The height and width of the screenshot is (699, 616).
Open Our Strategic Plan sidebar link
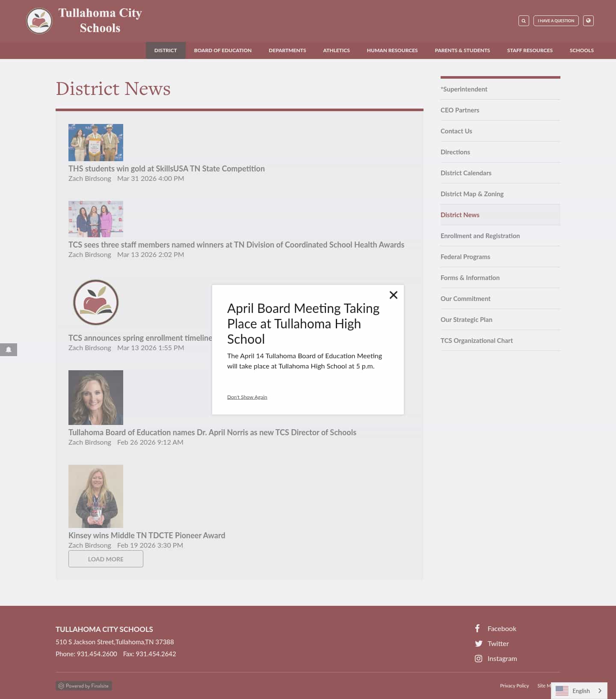point(500,319)
